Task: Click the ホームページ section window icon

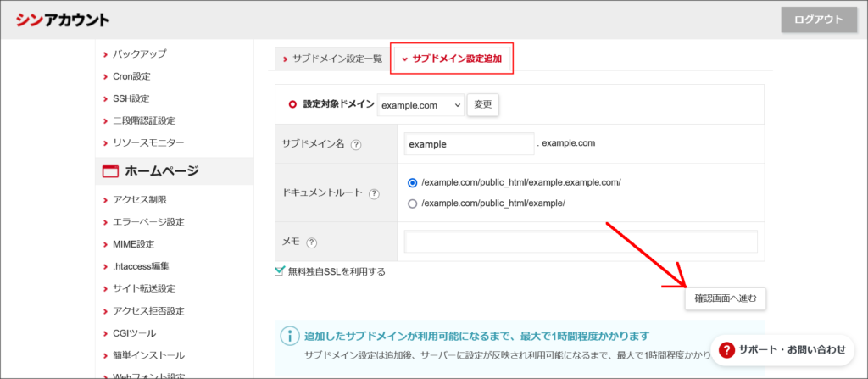Action: click(109, 171)
